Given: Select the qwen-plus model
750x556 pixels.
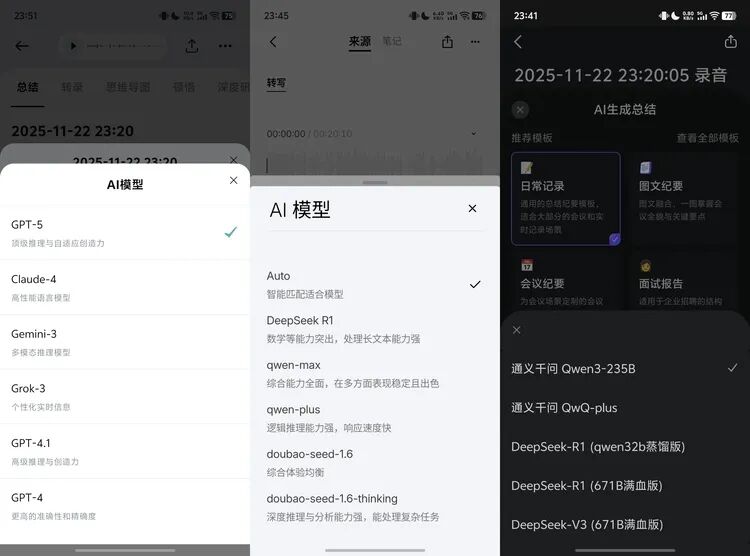Looking at the screenshot, I should coord(375,418).
